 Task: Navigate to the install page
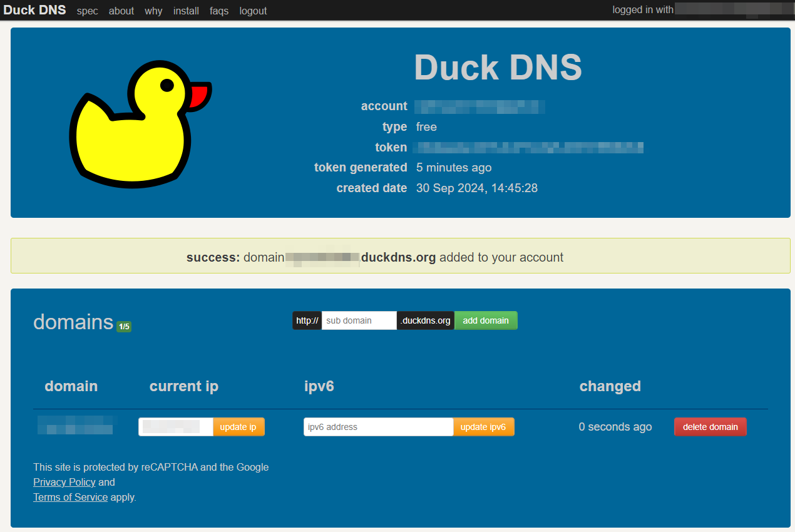[x=186, y=11]
